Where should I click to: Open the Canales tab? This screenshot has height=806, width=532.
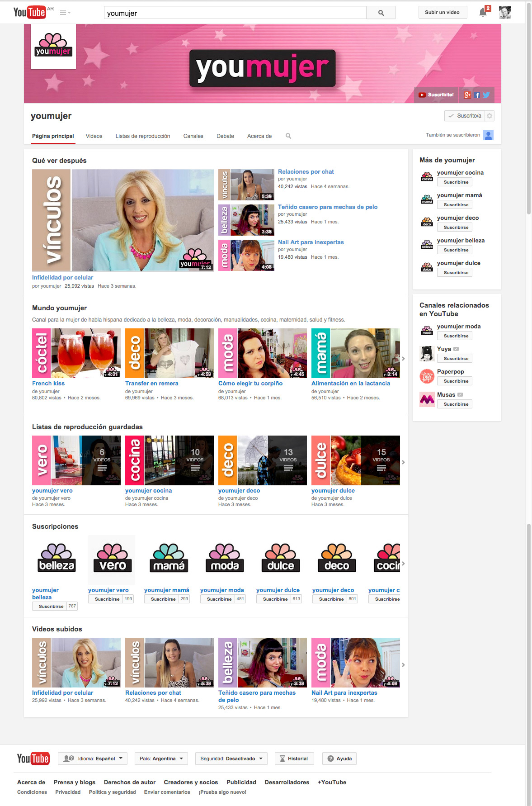[193, 136]
